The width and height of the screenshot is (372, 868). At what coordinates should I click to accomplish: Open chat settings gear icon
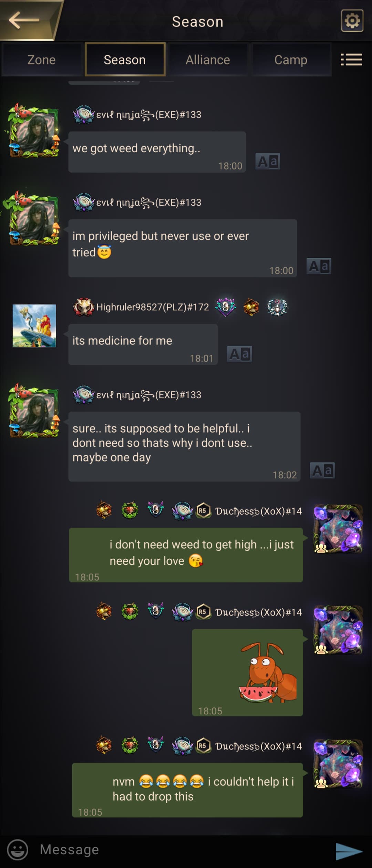pyautogui.click(x=352, y=21)
